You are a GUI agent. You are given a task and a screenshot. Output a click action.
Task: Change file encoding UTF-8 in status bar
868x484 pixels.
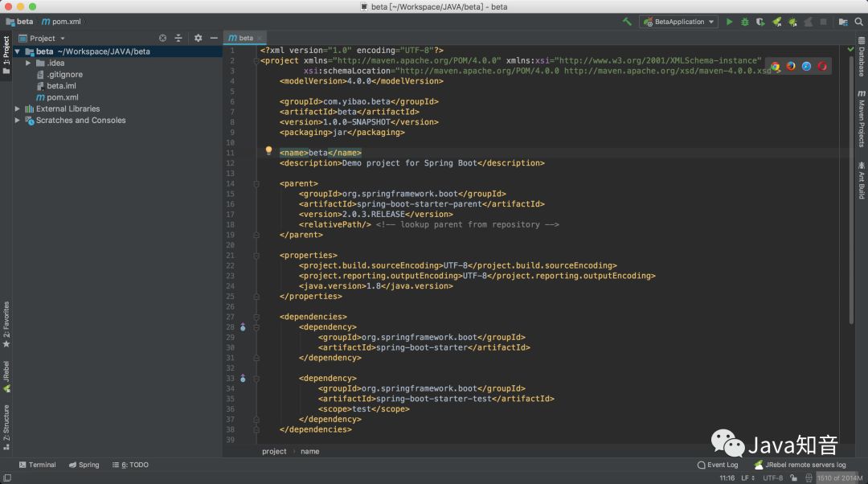[x=773, y=478]
